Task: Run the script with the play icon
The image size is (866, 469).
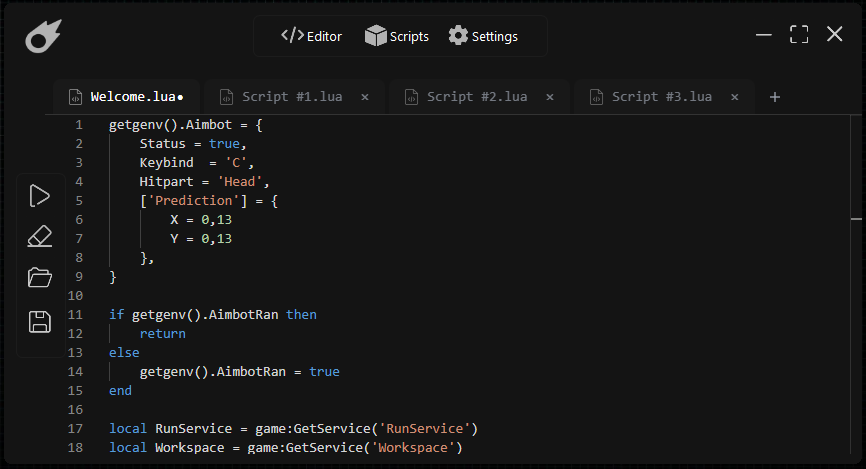Action: pos(40,196)
